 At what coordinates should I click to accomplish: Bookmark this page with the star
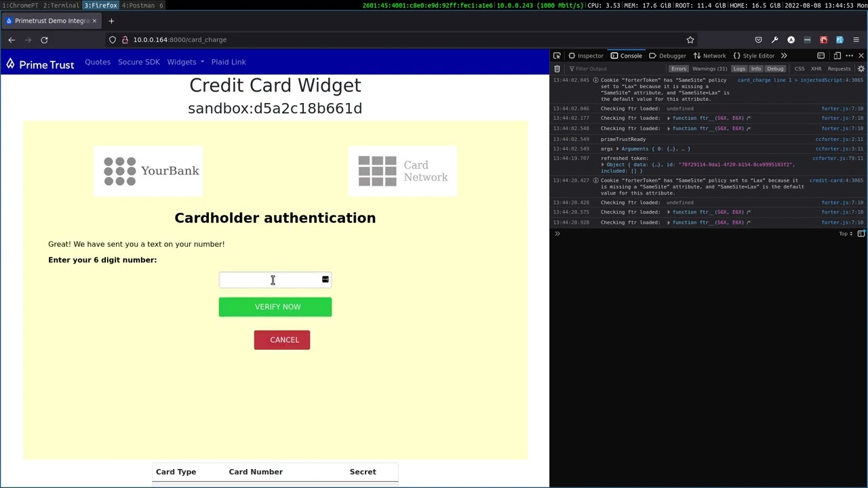[690, 40]
